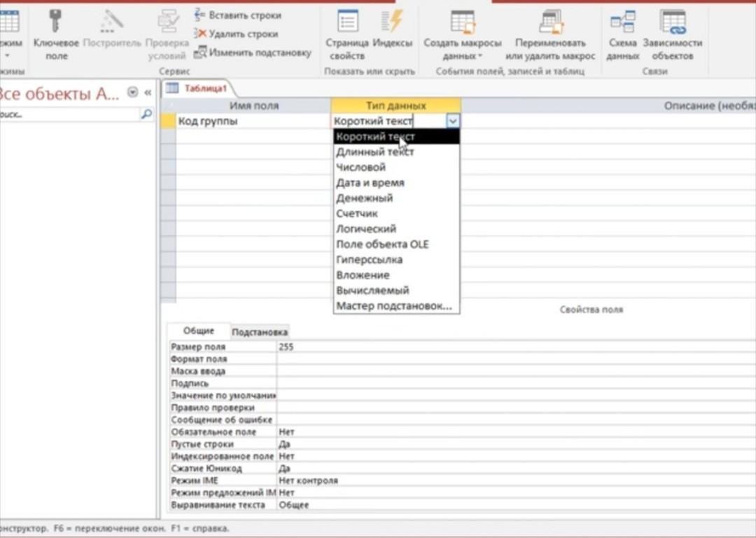This screenshot has width=756, height=538.
Task: Switch to the Подстановка tab
Action: pyautogui.click(x=260, y=332)
